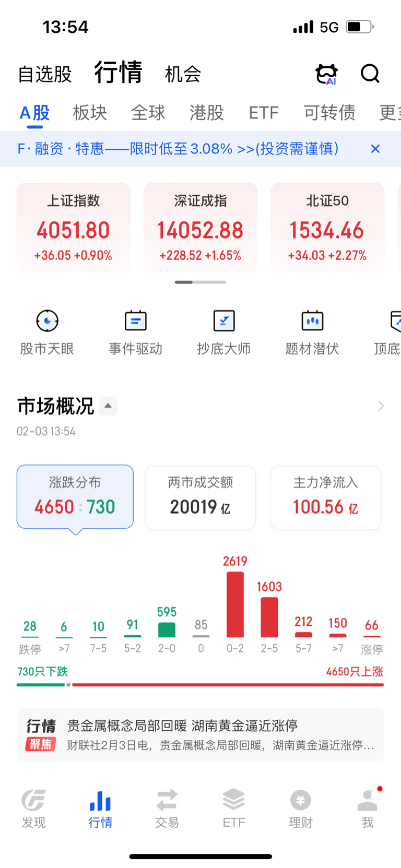Select the 全球 market tab

tap(148, 113)
